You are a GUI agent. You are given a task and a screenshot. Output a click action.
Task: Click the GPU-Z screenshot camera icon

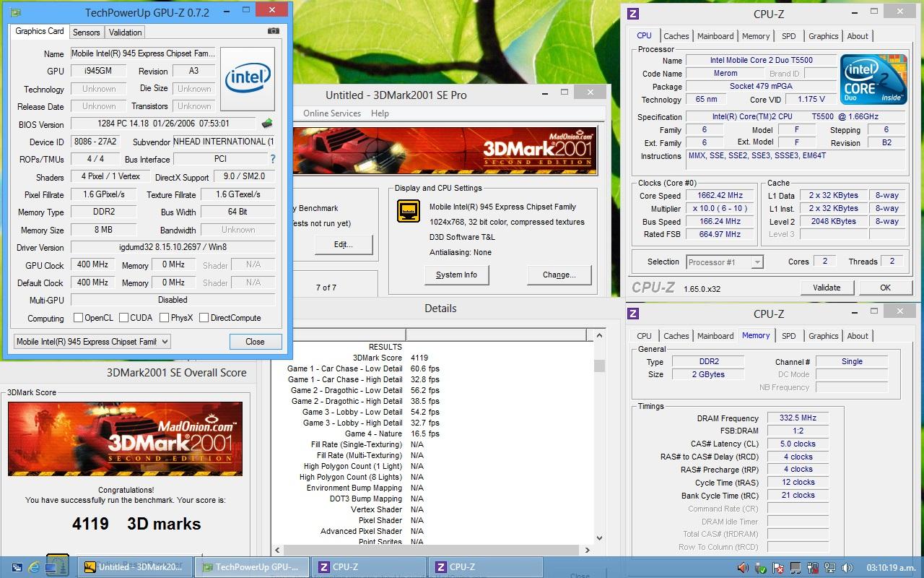coord(273,31)
